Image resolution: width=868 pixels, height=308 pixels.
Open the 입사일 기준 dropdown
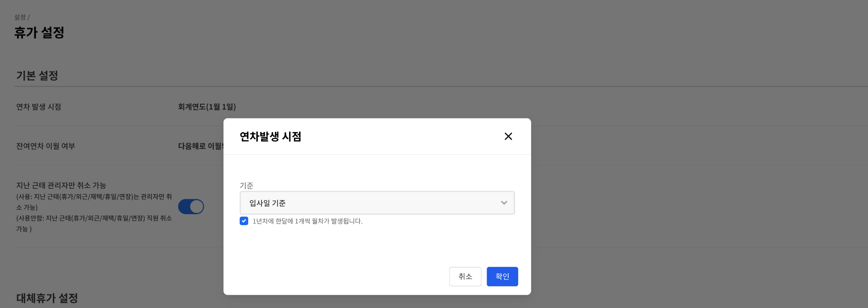377,203
